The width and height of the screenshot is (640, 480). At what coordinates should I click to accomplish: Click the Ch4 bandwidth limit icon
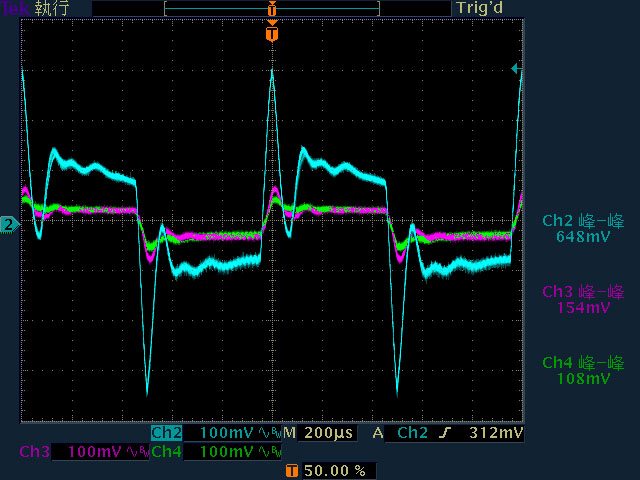[270, 452]
